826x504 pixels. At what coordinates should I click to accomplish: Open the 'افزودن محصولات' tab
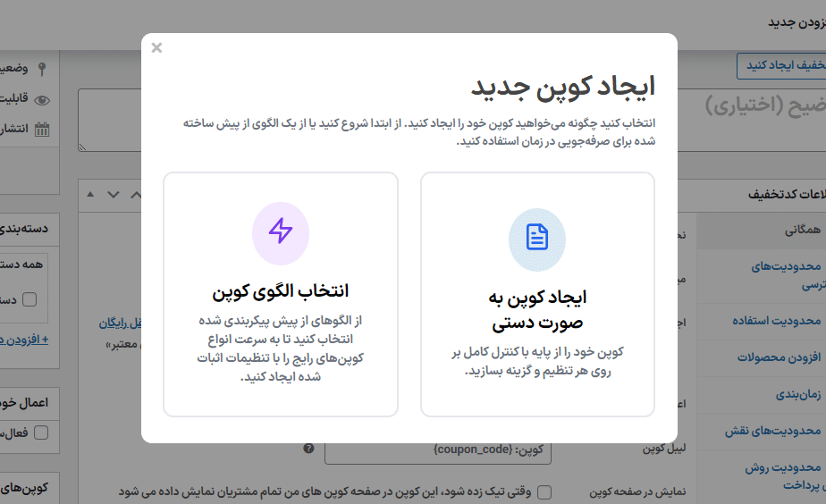pos(762,357)
